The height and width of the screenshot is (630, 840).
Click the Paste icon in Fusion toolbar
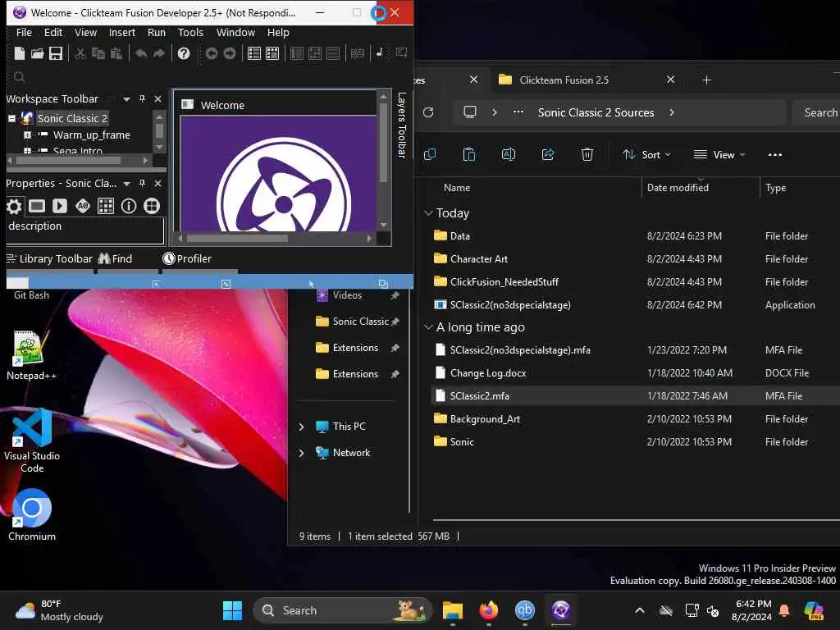click(116, 53)
